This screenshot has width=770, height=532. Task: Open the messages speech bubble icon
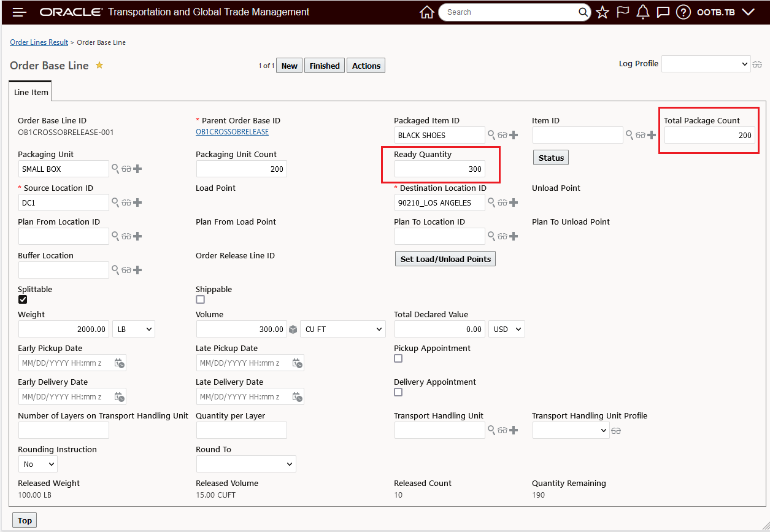click(663, 12)
